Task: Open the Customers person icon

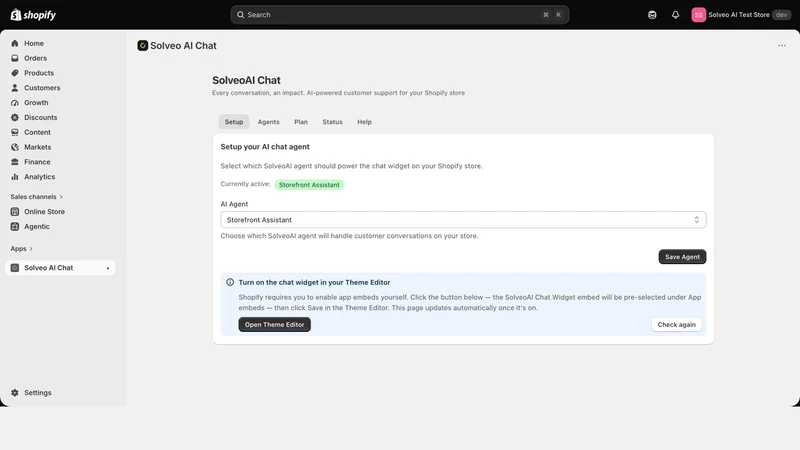Action: click(15, 88)
